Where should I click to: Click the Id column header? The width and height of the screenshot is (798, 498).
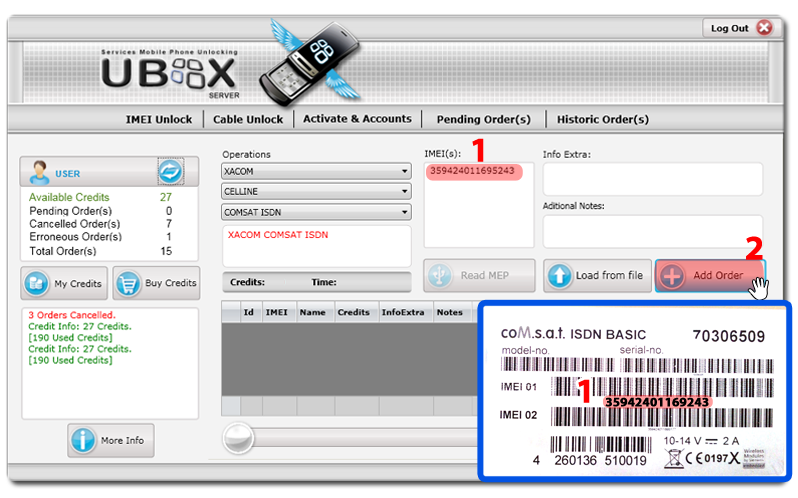point(248,312)
